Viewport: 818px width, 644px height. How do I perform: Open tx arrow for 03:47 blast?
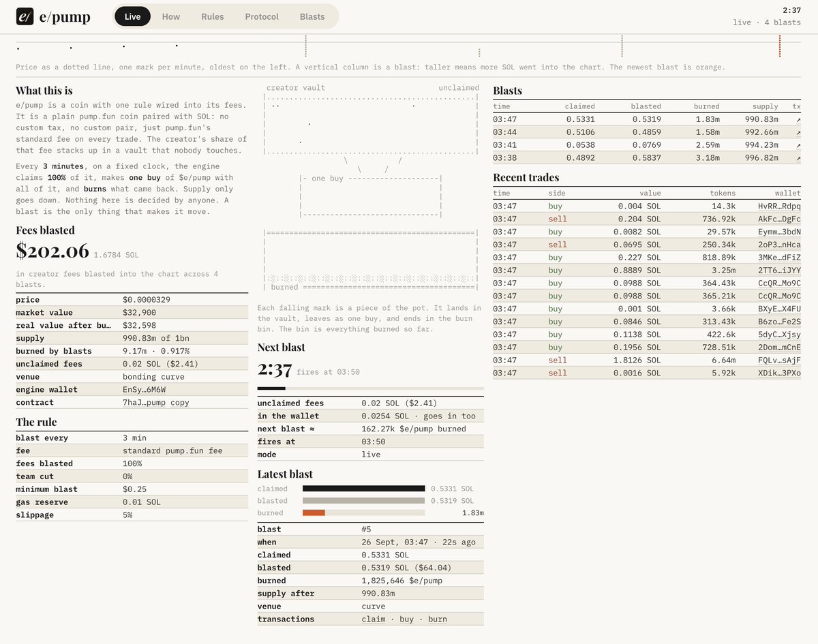pyautogui.click(x=798, y=119)
